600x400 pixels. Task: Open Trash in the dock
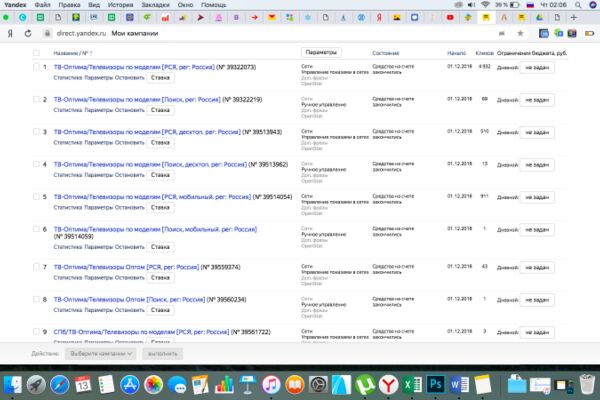click(x=587, y=385)
